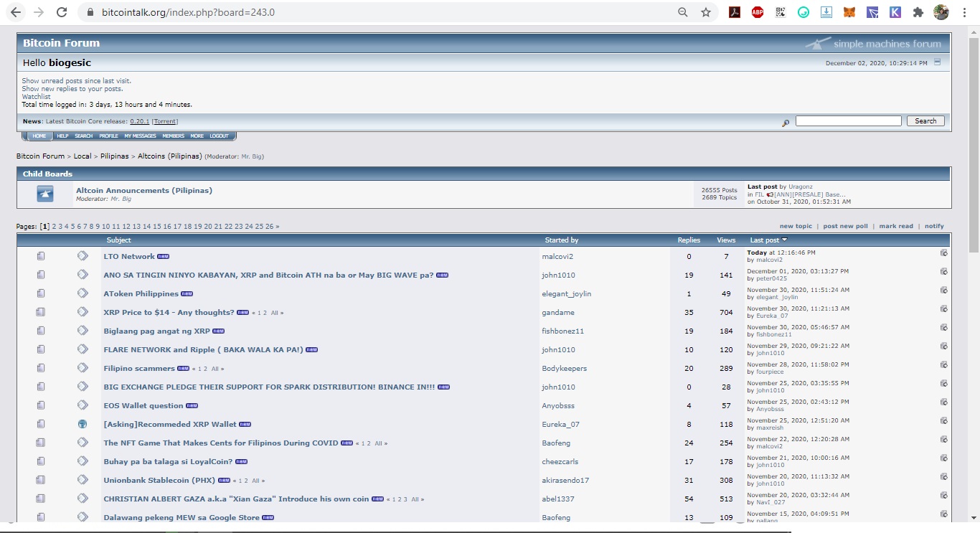Open the PROFILE menu item
Viewport: 980px width, 533px height.
(x=109, y=136)
